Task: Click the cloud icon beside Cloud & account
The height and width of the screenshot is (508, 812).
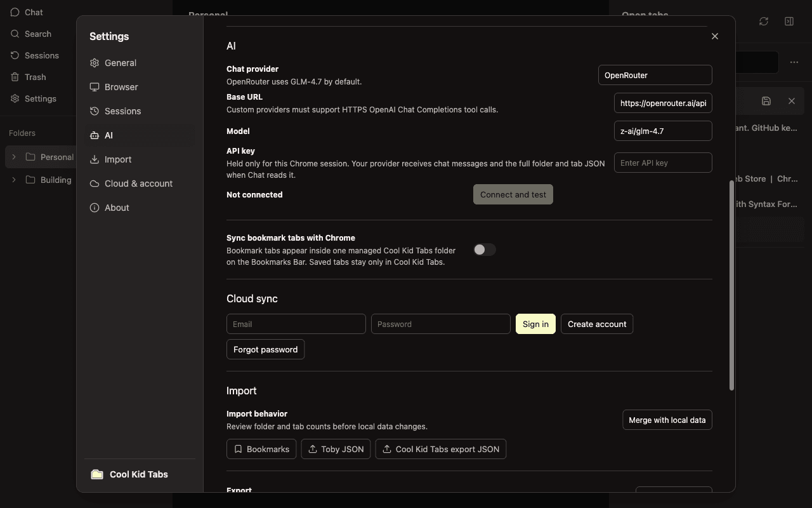Action: coord(95,184)
